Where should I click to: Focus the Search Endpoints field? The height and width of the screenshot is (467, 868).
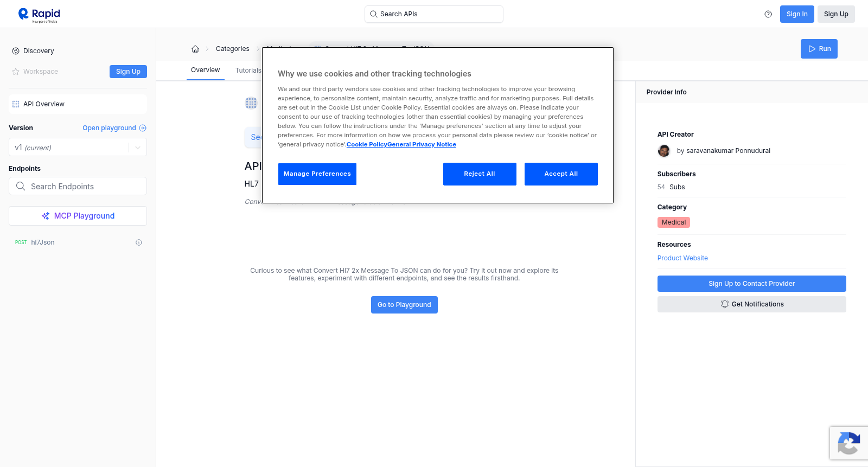[78, 186]
